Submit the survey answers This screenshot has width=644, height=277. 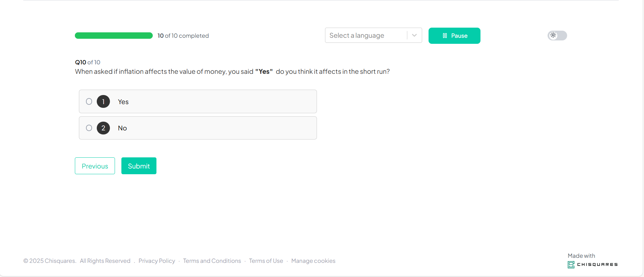pyautogui.click(x=139, y=166)
